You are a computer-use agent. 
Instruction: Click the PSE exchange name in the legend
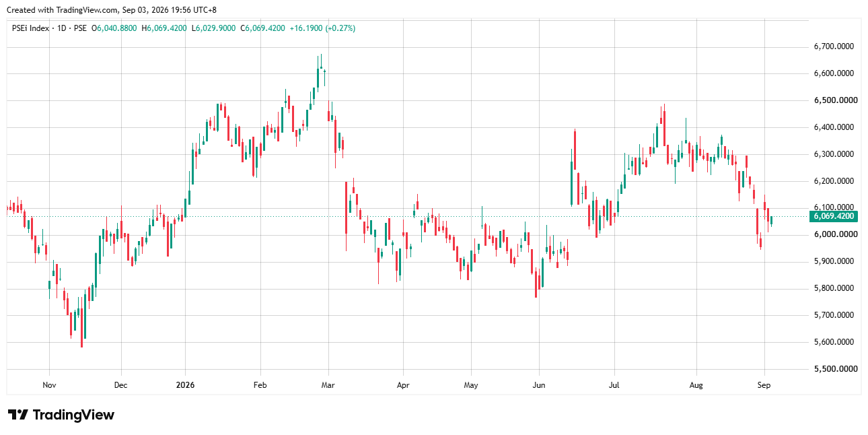click(79, 28)
